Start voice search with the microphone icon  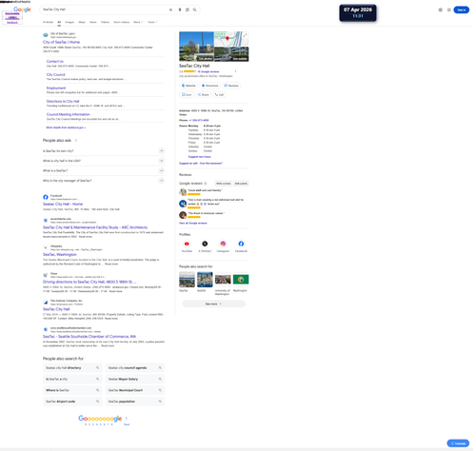pos(180,10)
